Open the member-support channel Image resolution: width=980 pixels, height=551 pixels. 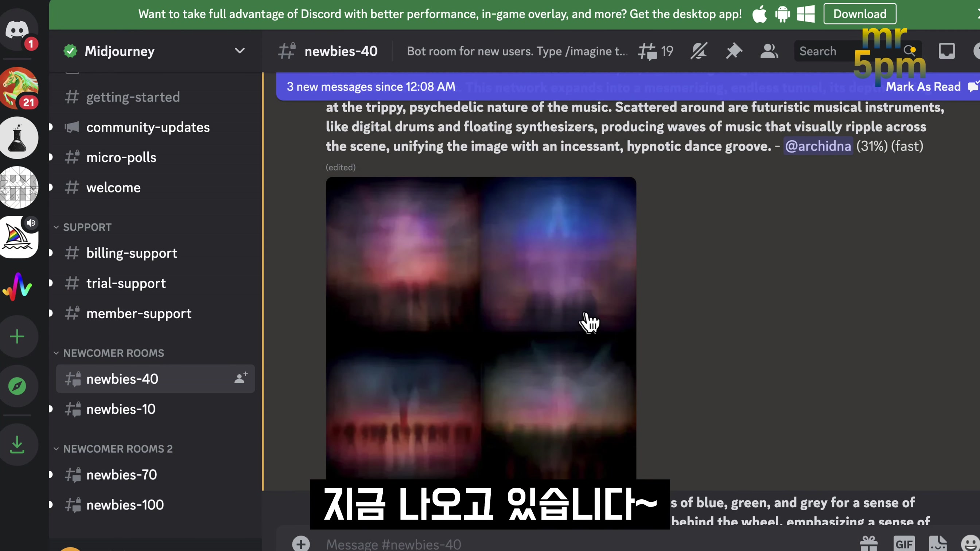click(x=155, y=313)
